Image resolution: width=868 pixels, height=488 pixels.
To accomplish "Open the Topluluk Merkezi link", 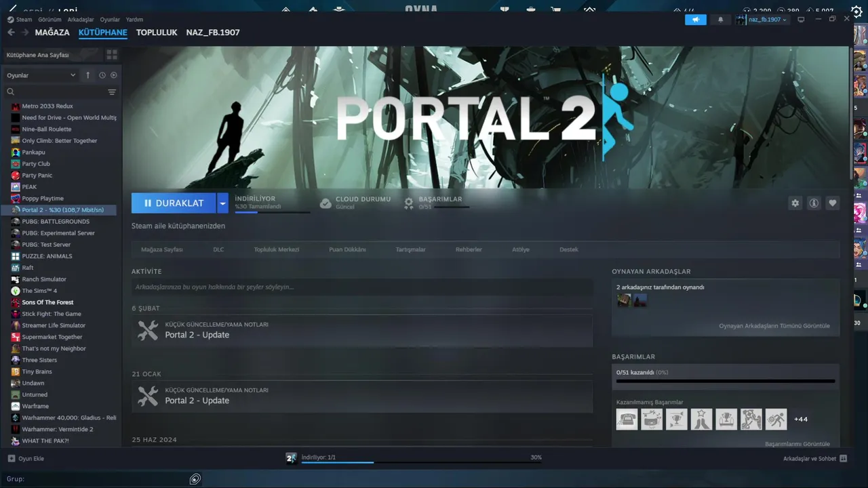I will click(x=277, y=249).
